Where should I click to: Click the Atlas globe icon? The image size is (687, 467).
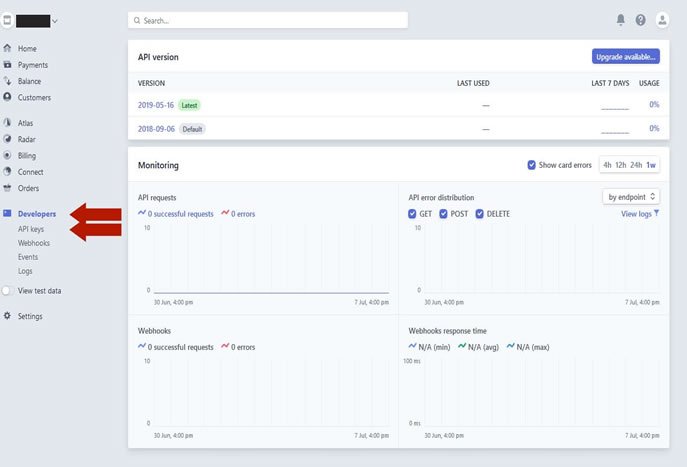tap(8, 123)
